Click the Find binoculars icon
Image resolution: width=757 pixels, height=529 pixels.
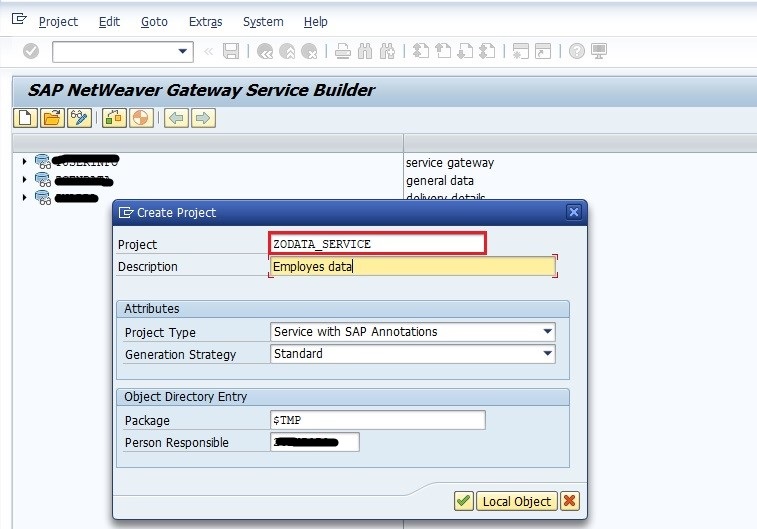365,51
